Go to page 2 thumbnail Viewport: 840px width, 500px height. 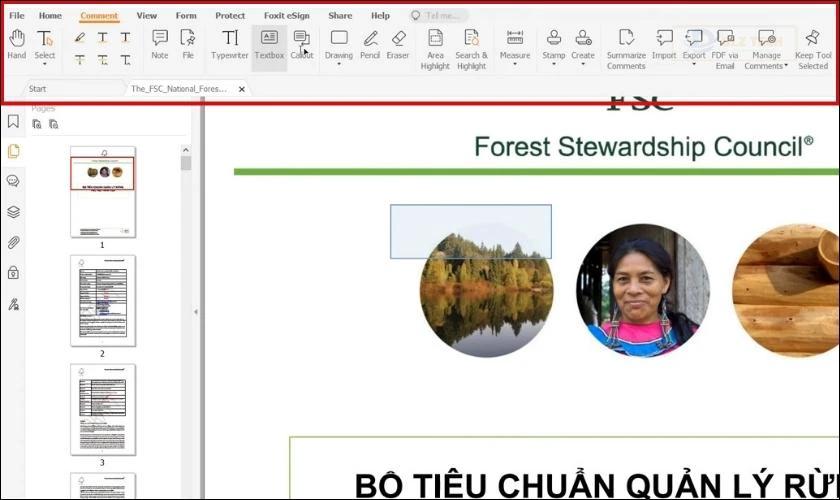(x=103, y=301)
